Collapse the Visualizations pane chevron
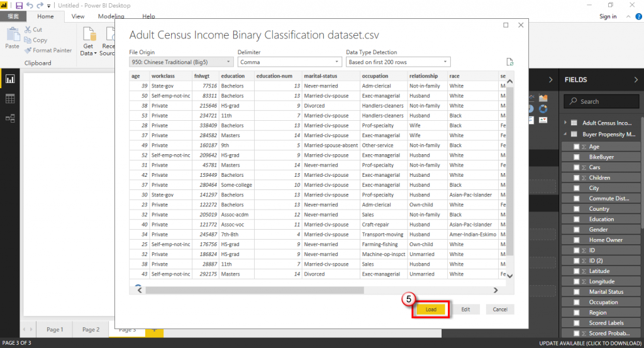This screenshot has height=348, width=644. click(551, 80)
